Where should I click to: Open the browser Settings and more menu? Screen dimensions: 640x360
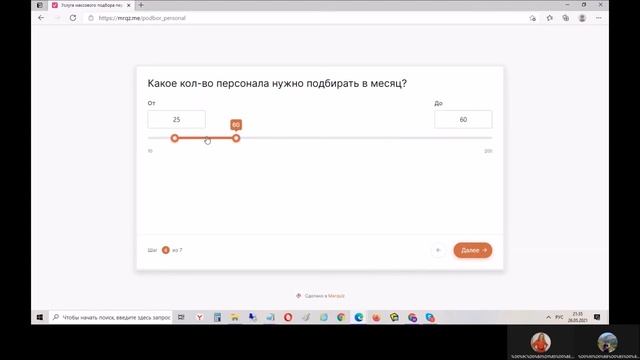pos(598,18)
